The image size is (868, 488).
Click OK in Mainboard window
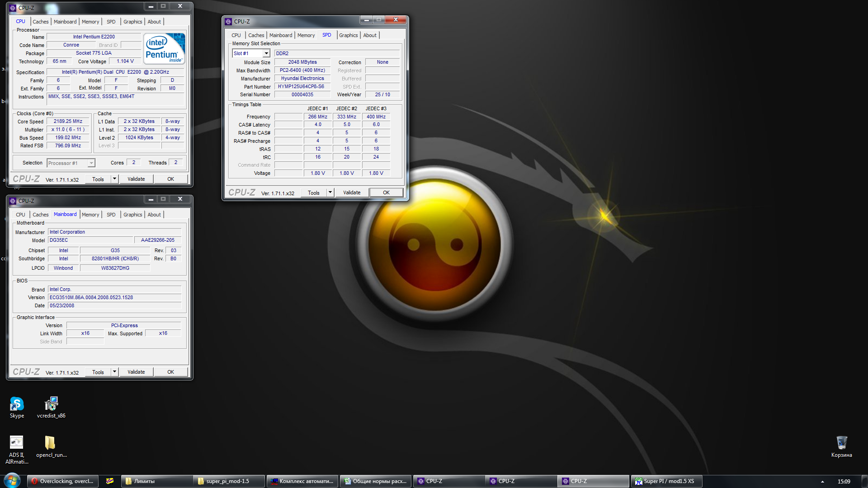click(170, 372)
